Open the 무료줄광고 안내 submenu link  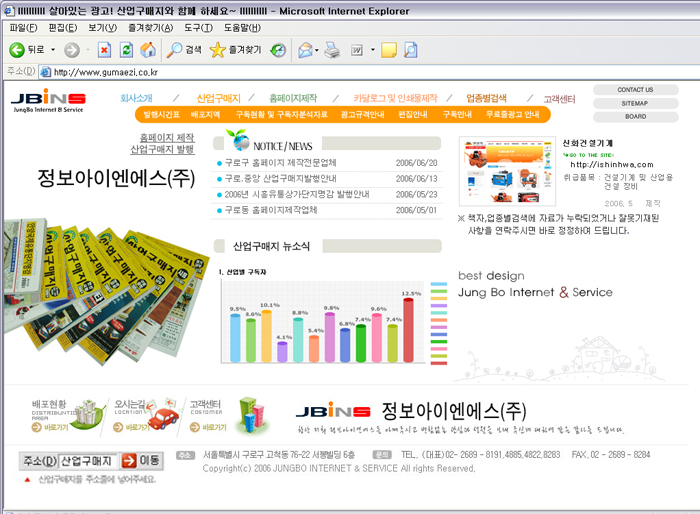pyautogui.click(x=512, y=114)
